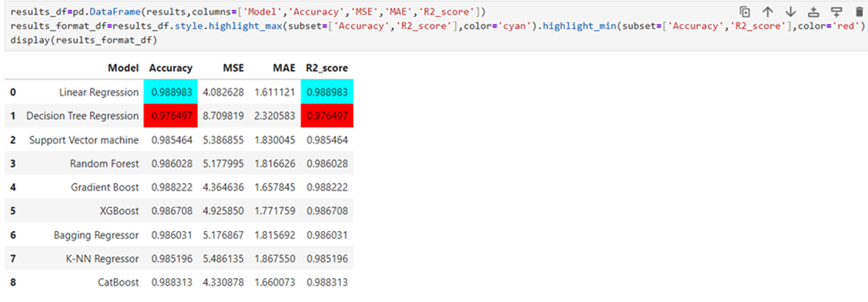Image resolution: width=868 pixels, height=302 pixels.
Task: Click the CatBoost model name cell
Action: 117,282
